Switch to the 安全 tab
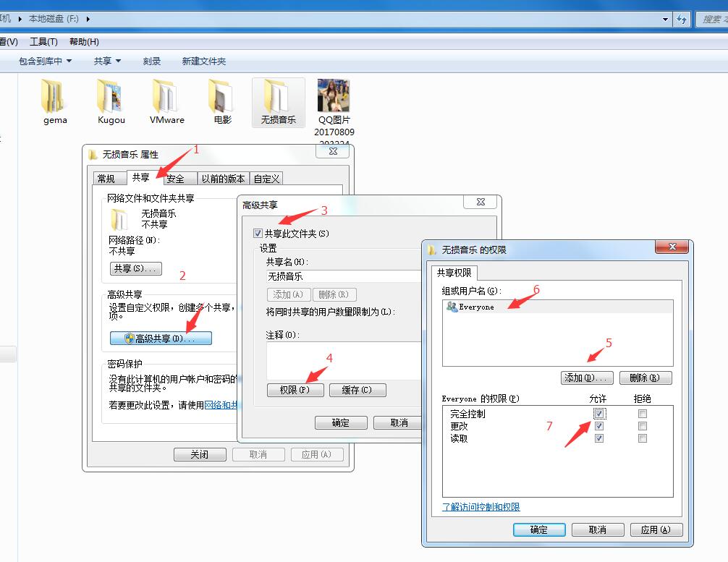The height and width of the screenshot is (562, 728). tap(177, 178)
